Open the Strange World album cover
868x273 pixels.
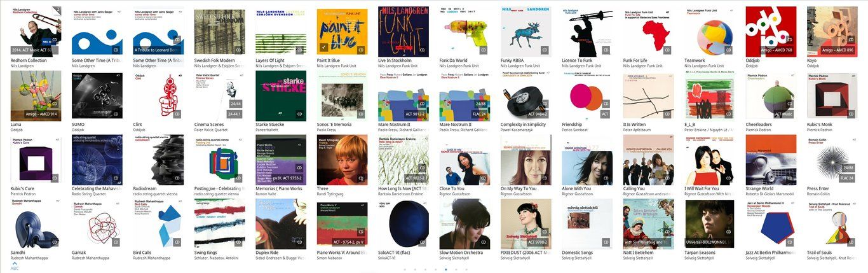[771, 160]
